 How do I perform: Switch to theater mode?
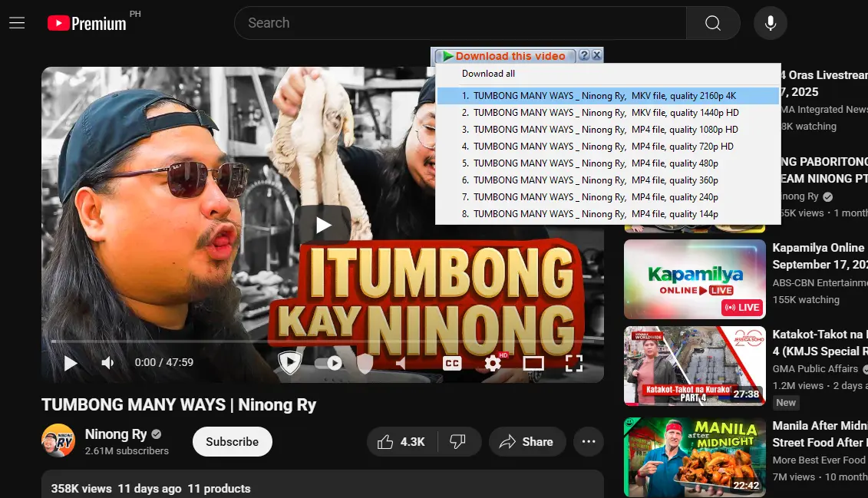coord(533,363)
